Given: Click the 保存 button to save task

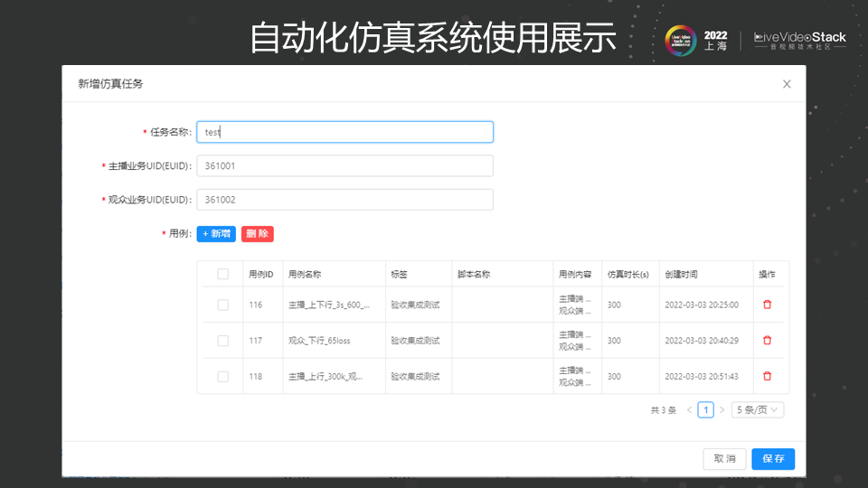Looking at the screenshot, I should tap(773, 459).
